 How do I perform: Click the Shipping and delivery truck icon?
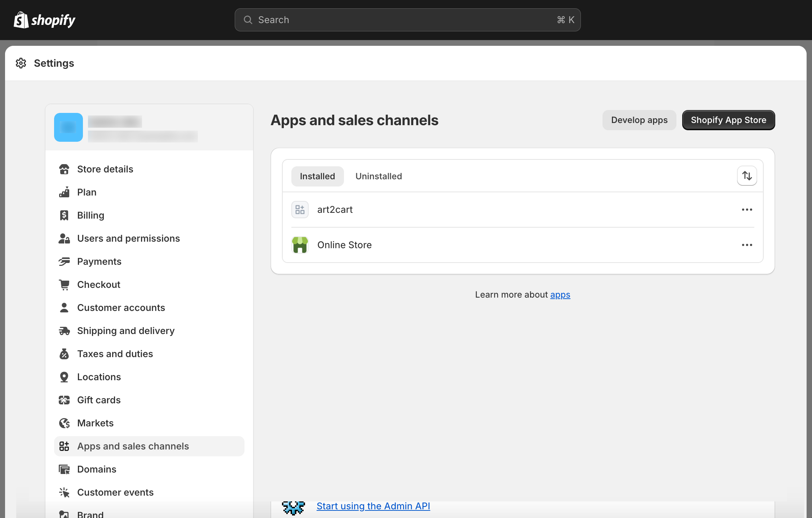(x=64, y=331)
